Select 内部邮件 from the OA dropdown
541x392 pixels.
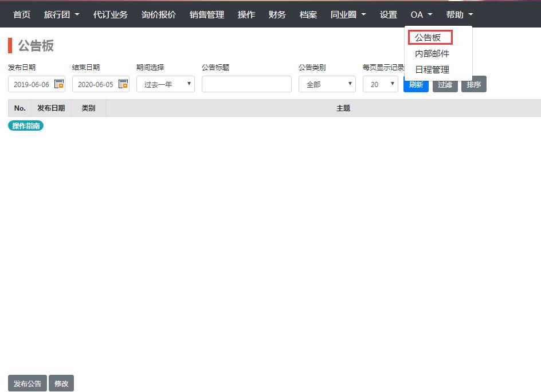pyautogui.click(x=432, y=53)
